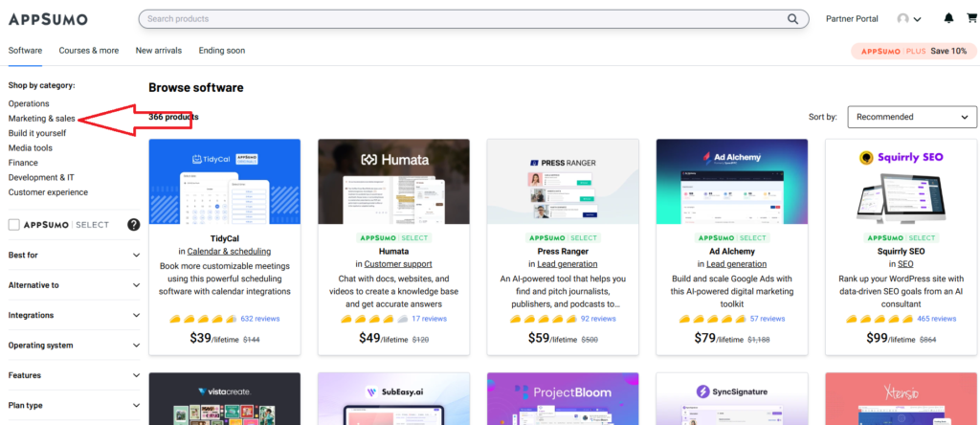
Task: Click the Humata product title
Action: [x=393, y=251]
